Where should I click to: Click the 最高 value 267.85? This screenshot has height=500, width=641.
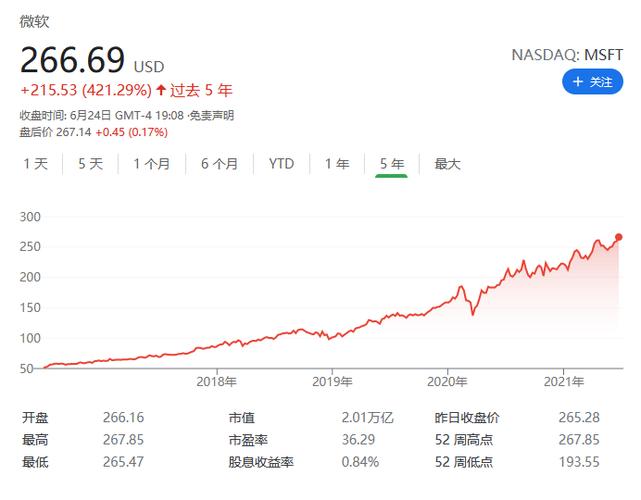(x=123, y=439)
